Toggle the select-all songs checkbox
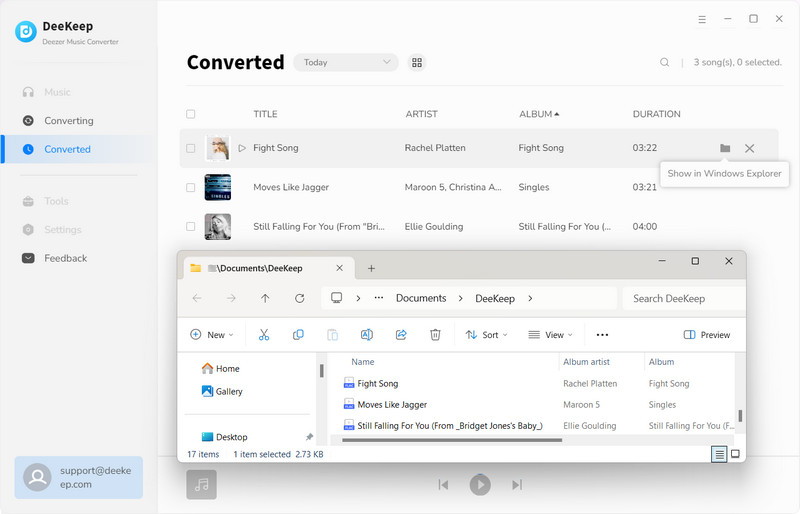The width and height of the screenshot is (800, 514). pyautogui.click(x=190, y=114)
